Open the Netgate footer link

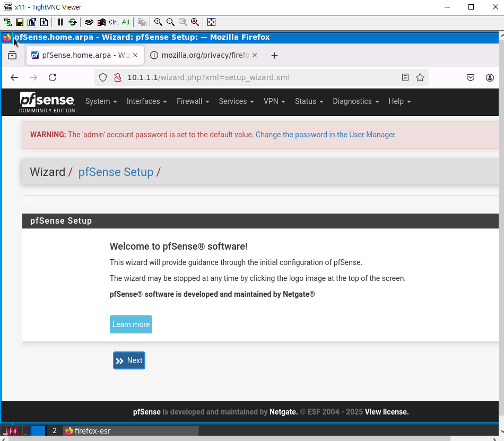tap(283, 412)
